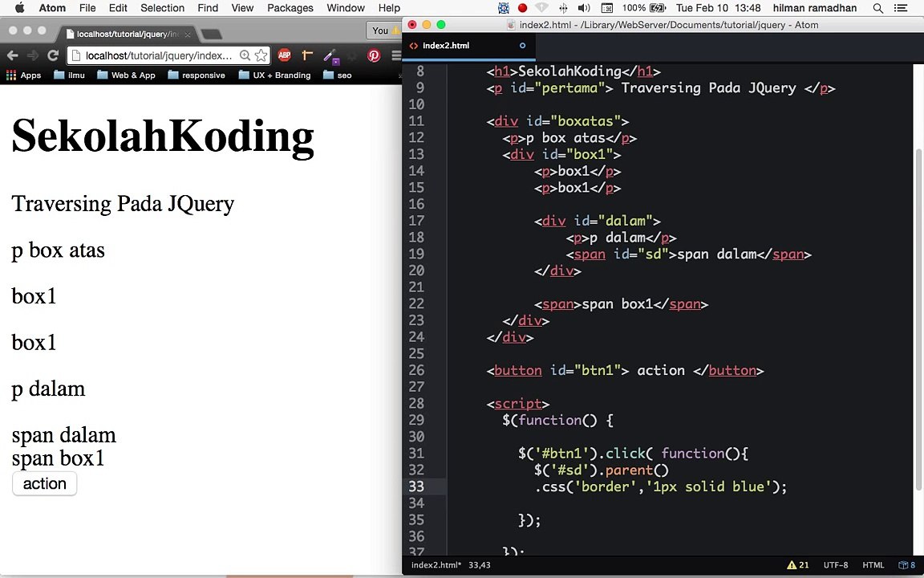The image size is (924, 578).
Task: Click the date and time in menu bar
Action: pos(719,8)
